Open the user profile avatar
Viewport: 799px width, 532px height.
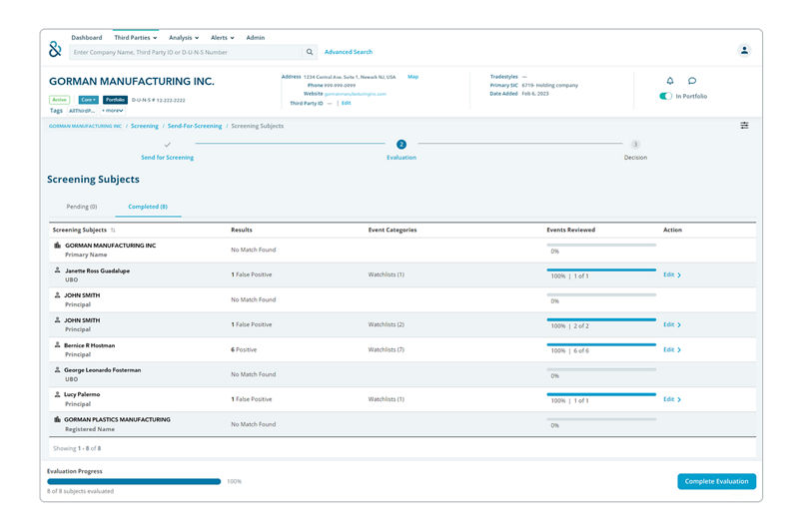pos(744,50)
